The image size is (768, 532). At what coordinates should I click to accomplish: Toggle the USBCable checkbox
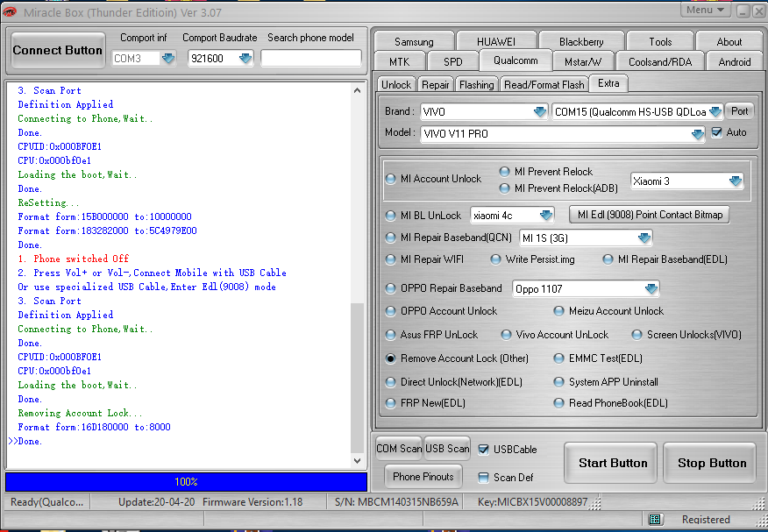pyautogui.click(x=483, y=450)
